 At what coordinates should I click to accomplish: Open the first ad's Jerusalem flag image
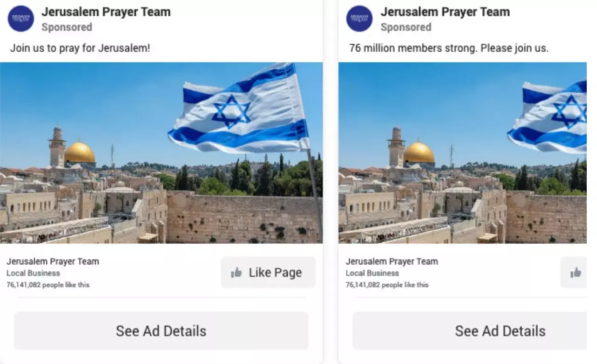(x=161, y=153)
